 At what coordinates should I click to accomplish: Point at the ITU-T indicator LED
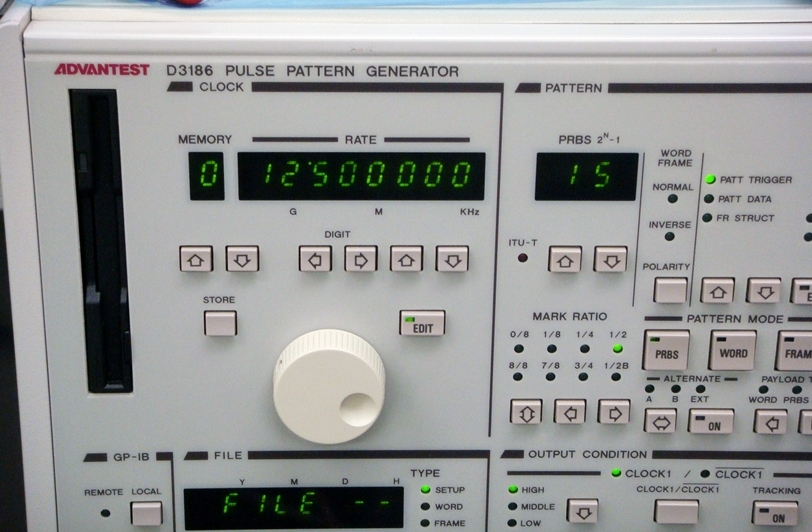pyautogui.click(x=523, y=257)
